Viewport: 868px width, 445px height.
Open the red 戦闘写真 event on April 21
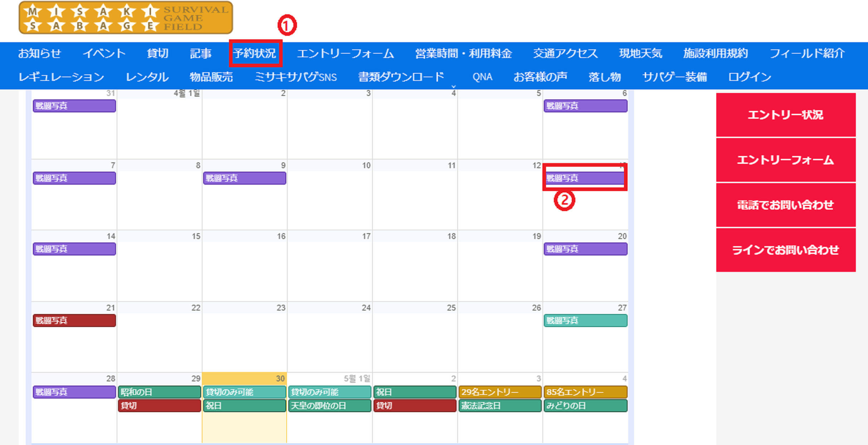pos(74,321)
